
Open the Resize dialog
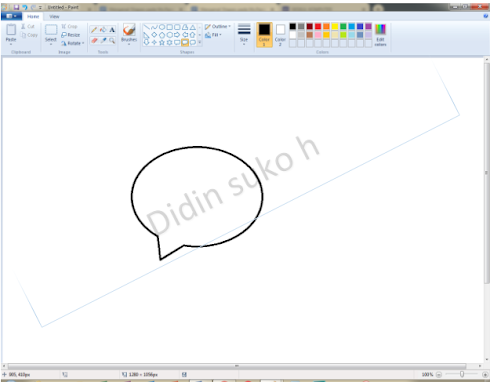pos(71,35)
